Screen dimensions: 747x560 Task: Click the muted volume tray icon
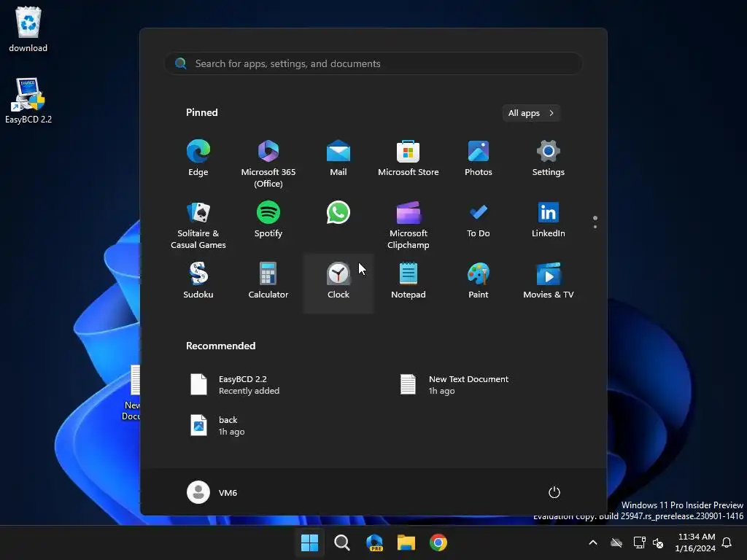pos(658,542)
